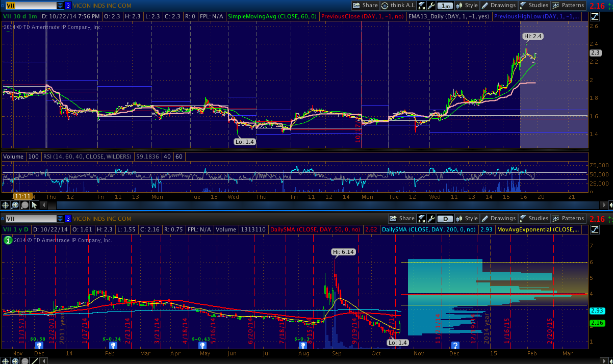The height and width of the screenshot is (364, 613).
Task: Expand the lower chart symbol dropdown arrow
Action: click(x=60, y=219)
